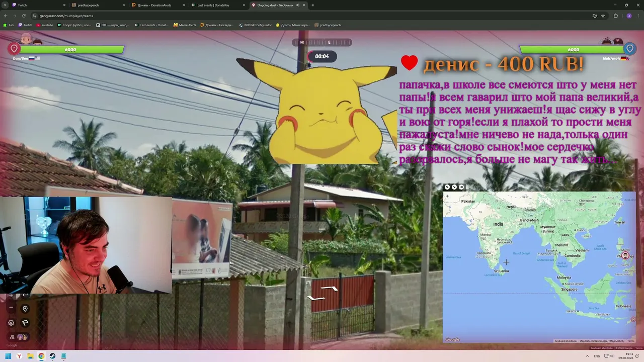Open the YouTube bookmark
Viewport: 644px width, 362px height.
pos(45,25)
